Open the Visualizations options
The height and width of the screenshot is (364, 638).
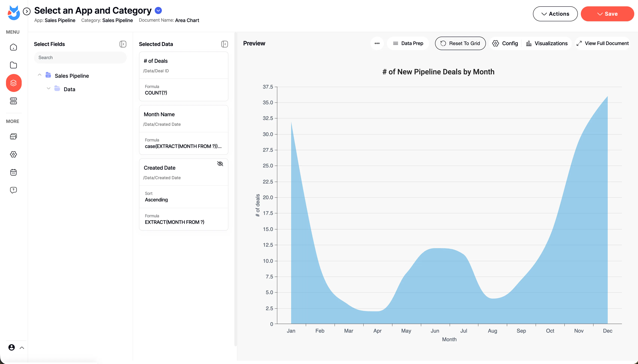tap(547, 43)
